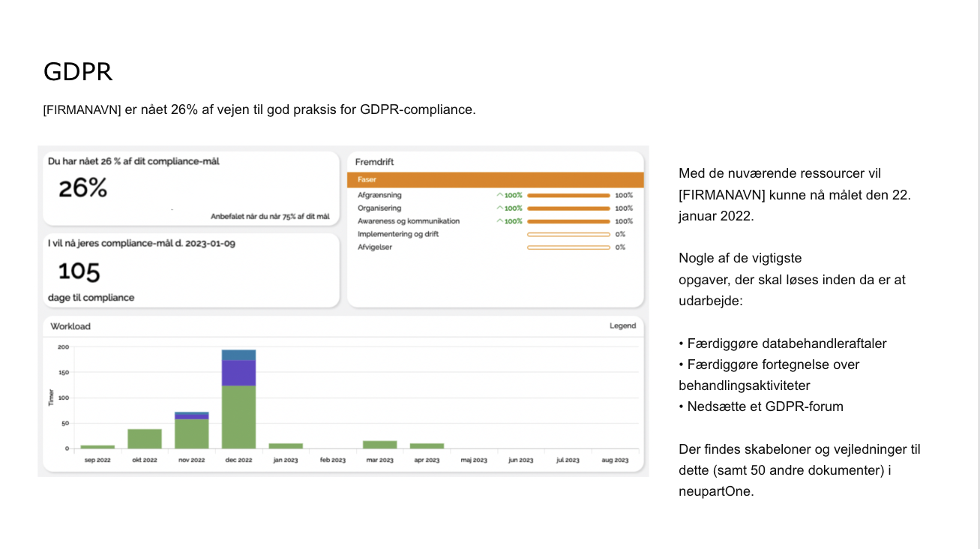Click the 'jul 2023' axis label

coord(568,460)
